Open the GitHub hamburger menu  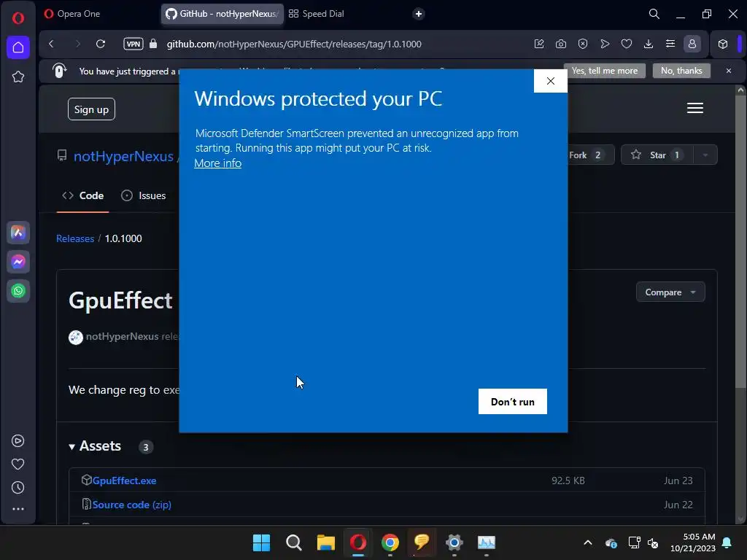tap(694, 108)
